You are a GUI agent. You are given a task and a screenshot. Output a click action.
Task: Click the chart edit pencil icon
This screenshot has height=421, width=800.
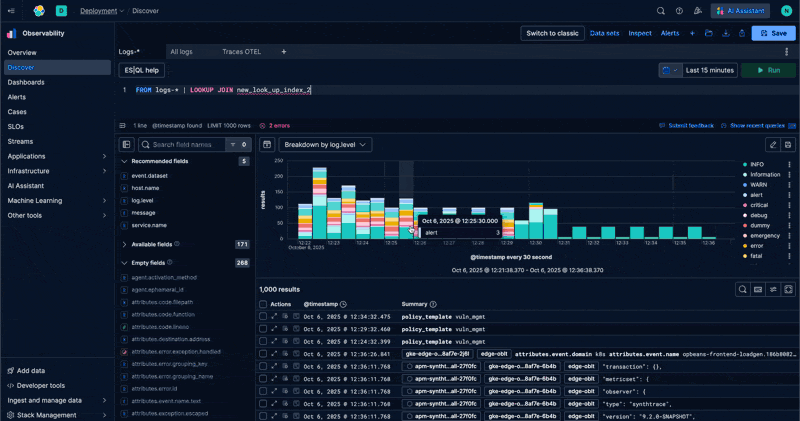tap(773, 145)
